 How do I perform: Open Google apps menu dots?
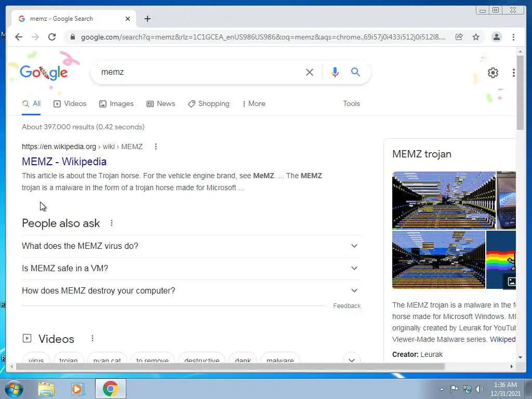pyautogui.click(x=514, y=72)
